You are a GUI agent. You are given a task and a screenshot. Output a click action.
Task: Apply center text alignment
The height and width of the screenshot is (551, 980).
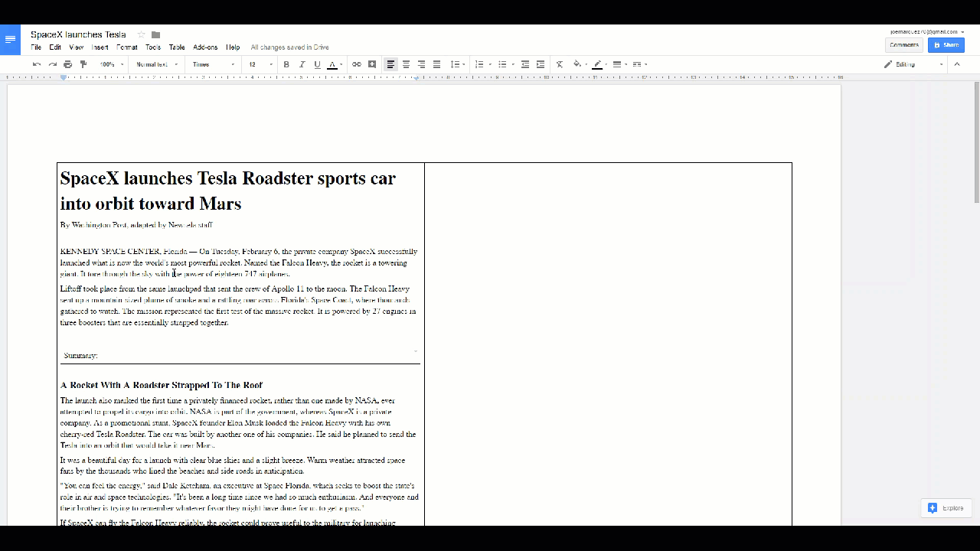click(406, 64)
